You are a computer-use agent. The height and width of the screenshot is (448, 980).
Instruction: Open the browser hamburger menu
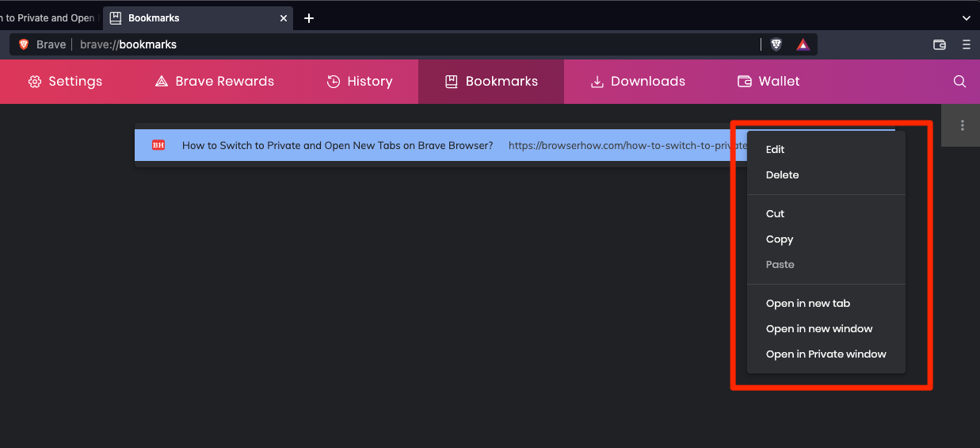966,44
